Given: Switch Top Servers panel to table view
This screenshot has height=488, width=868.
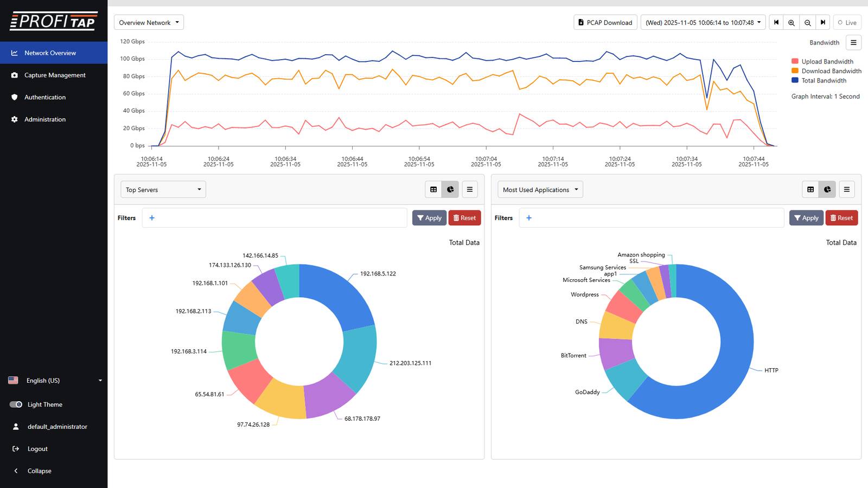Looking at the screenshot, I should click(433, 189).
